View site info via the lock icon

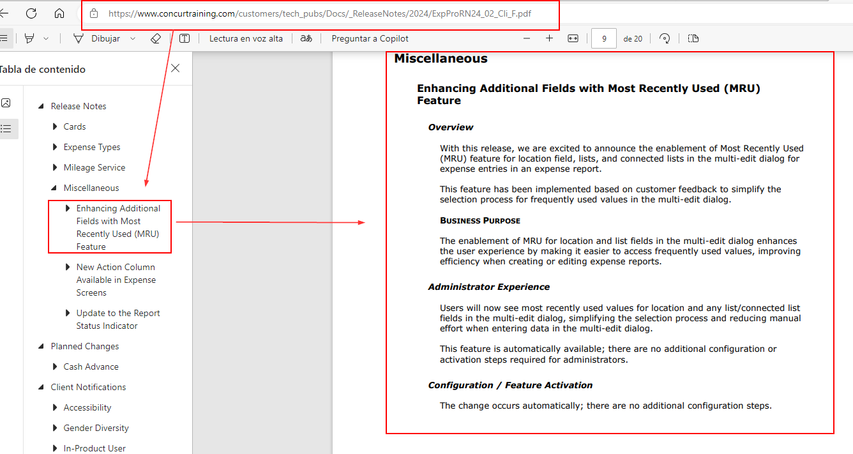(94, 14)
